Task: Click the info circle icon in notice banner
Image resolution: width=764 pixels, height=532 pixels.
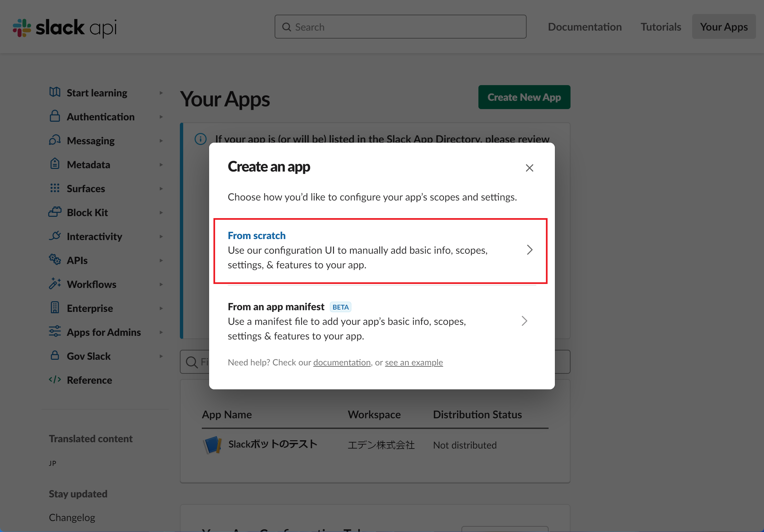Action: 201,139
